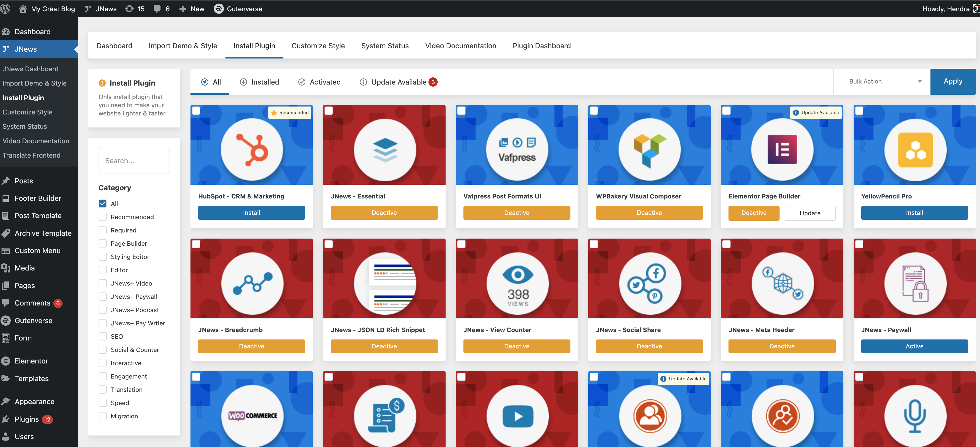Deactivate the WPBakery Visual Composer plugin
The image size is (980, 447).
click(649, 213)
